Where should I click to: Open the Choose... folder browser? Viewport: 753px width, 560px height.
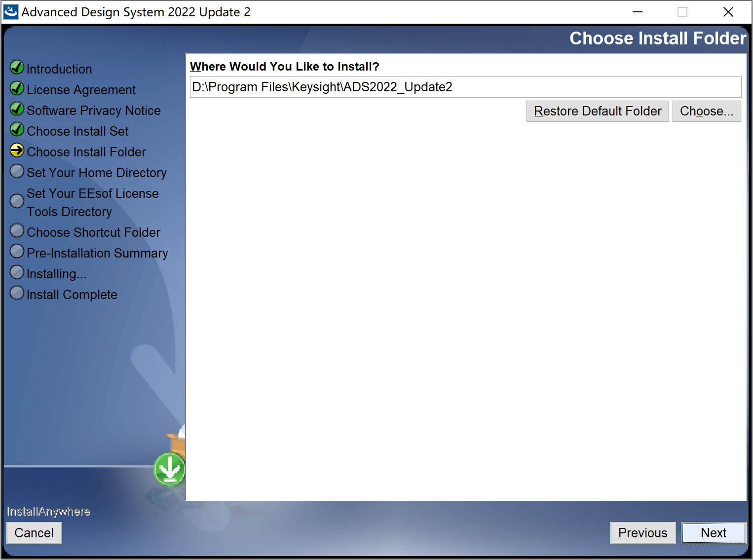pos(707,111)
